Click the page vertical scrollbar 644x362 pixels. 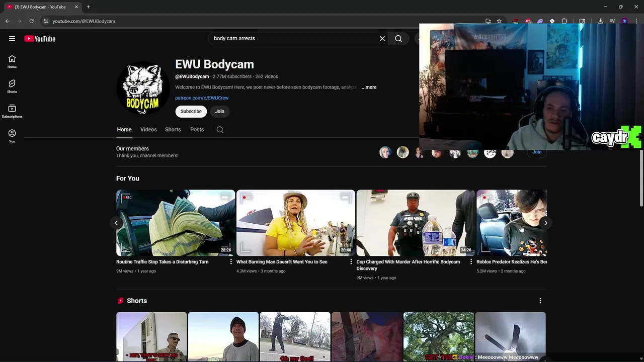641,178
